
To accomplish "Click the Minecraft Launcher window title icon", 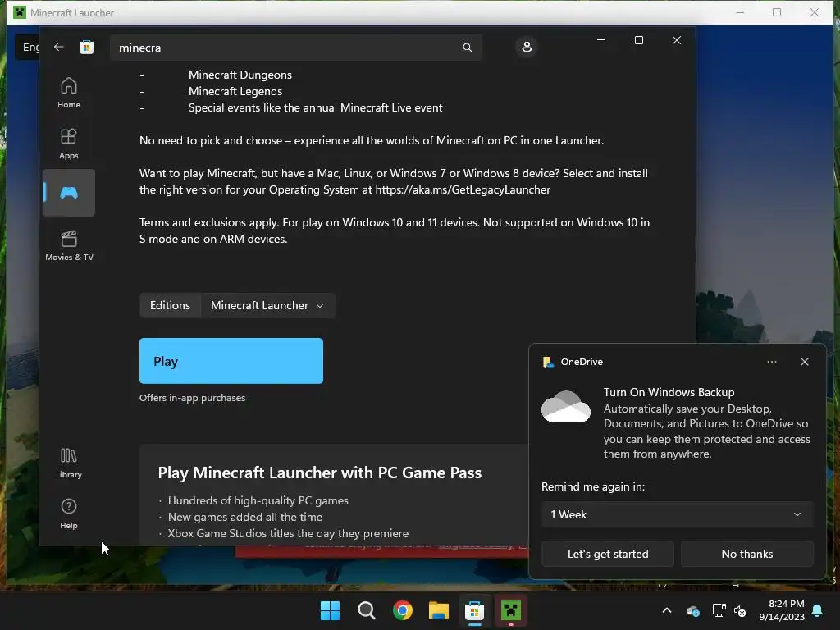I will [20, 12].
